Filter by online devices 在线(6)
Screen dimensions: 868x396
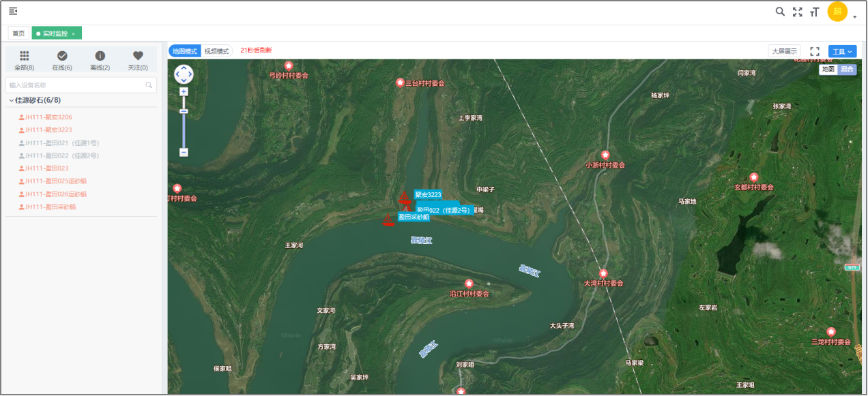tap(62, 61)
